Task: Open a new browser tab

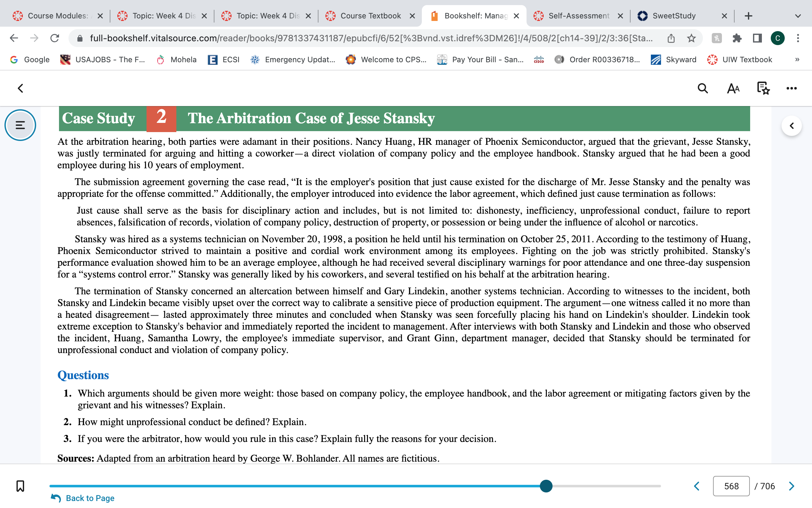Action: (748, 16)
